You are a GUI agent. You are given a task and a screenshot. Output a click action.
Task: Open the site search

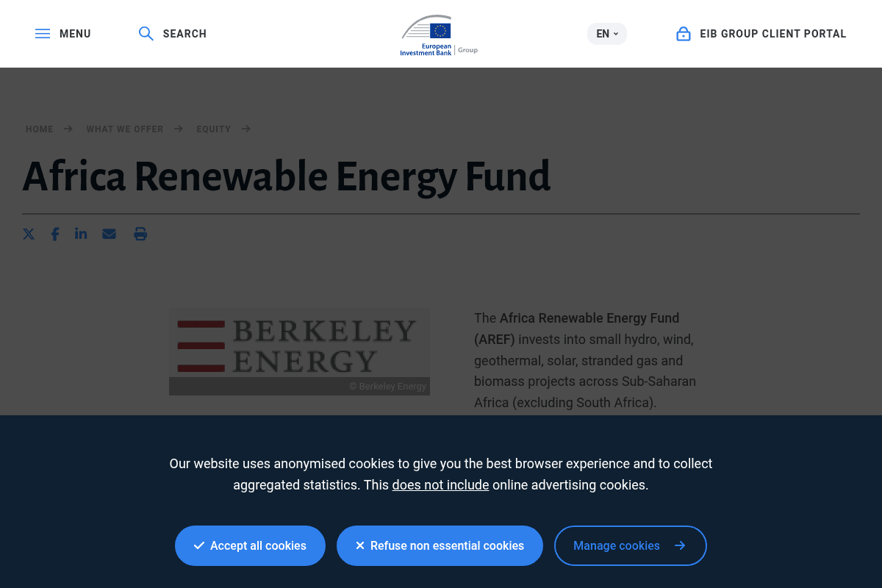click(172, 33)
